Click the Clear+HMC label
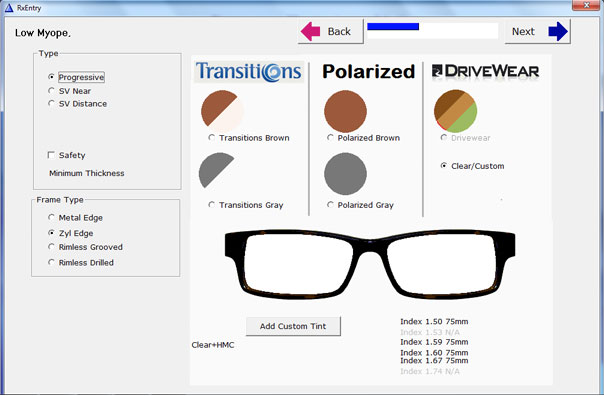 click(x=213, y=345)
